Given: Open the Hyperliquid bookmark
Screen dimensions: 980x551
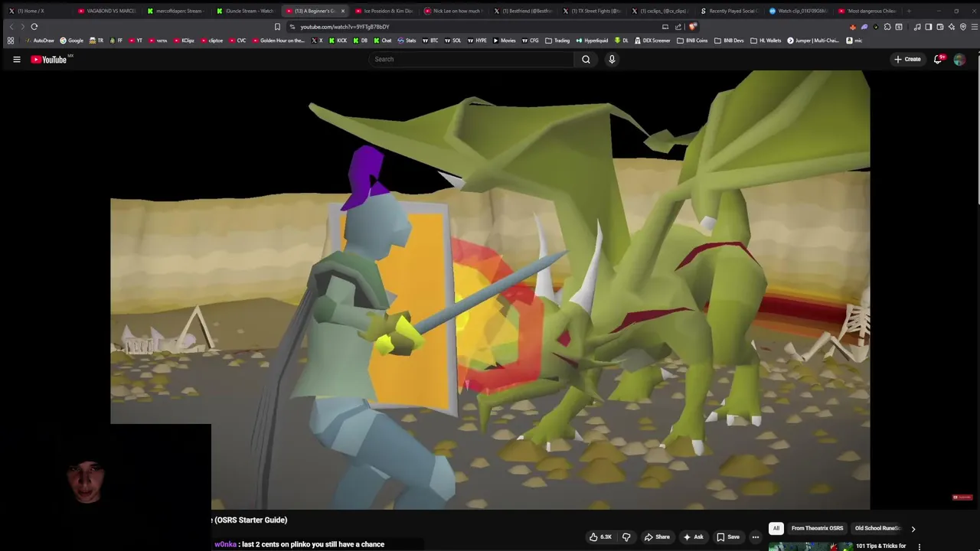Looking at the screenshot, I should pos(593,41).
